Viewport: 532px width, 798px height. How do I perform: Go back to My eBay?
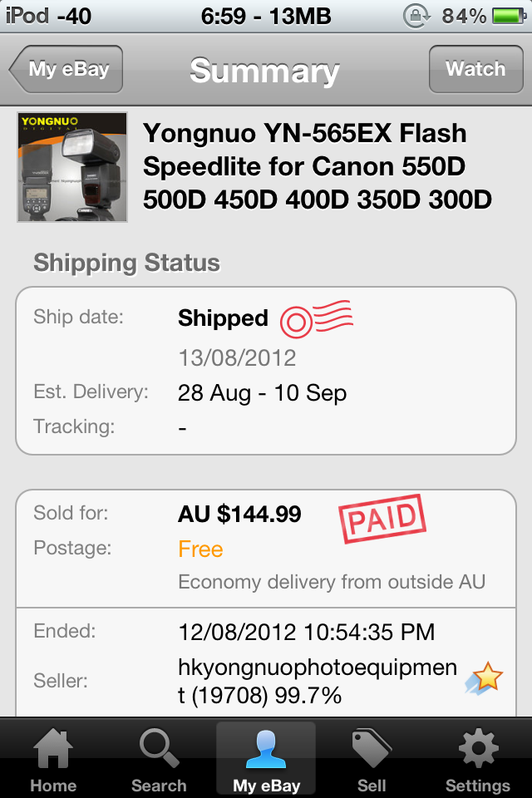(66, 70)
